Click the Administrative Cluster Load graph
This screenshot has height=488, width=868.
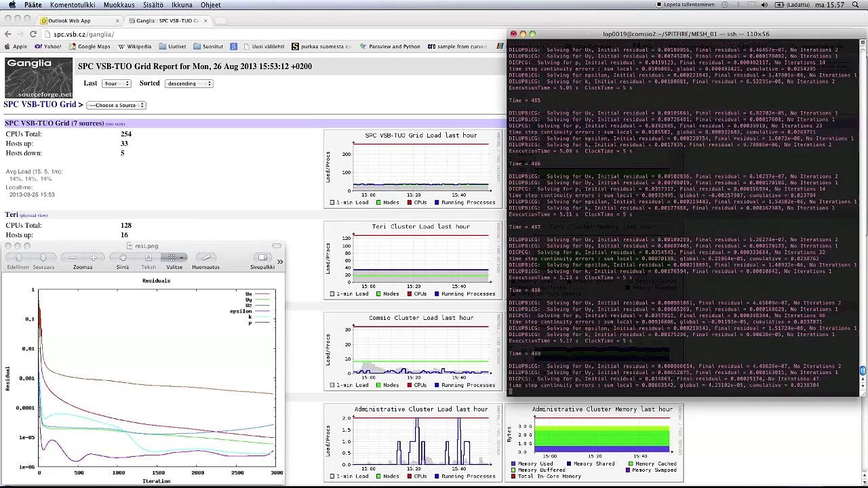(x=413, y=443)
